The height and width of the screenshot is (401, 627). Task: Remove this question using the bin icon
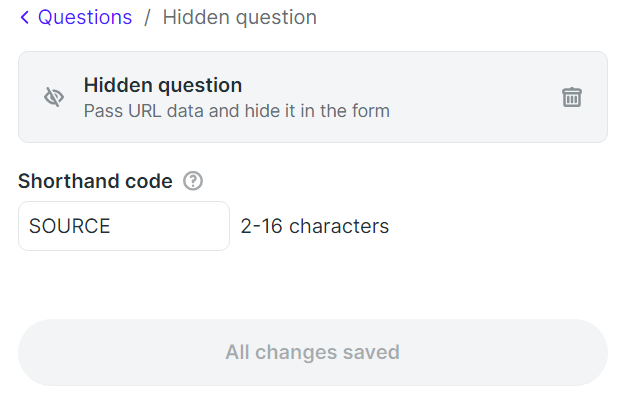(572, 97)
